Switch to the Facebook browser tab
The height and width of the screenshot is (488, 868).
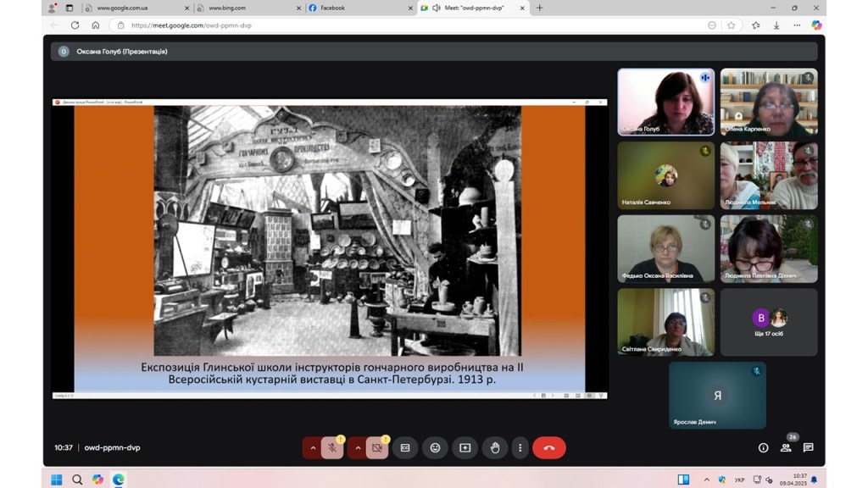(x=356, y=8)
